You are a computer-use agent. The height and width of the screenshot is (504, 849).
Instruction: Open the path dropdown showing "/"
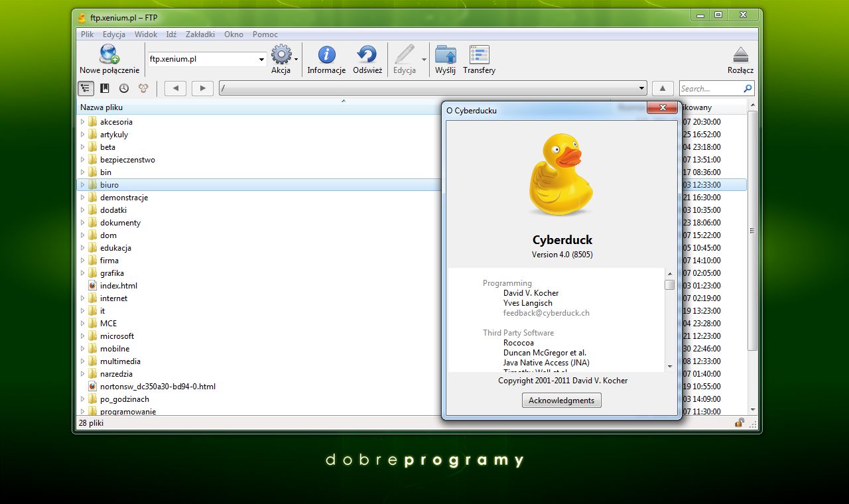point(641,88)
